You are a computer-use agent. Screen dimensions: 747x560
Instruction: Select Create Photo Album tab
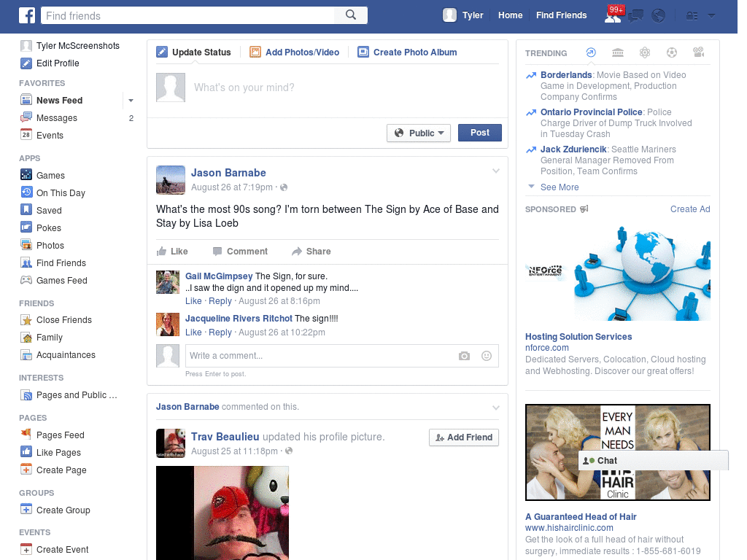pos(407,52)
